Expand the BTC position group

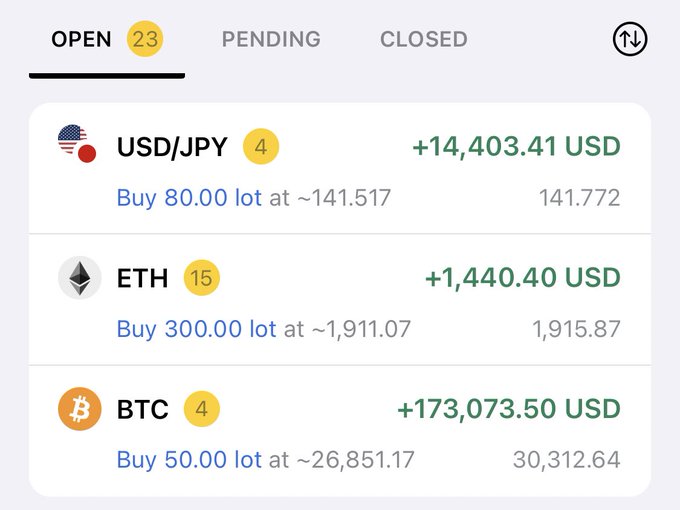340,431
